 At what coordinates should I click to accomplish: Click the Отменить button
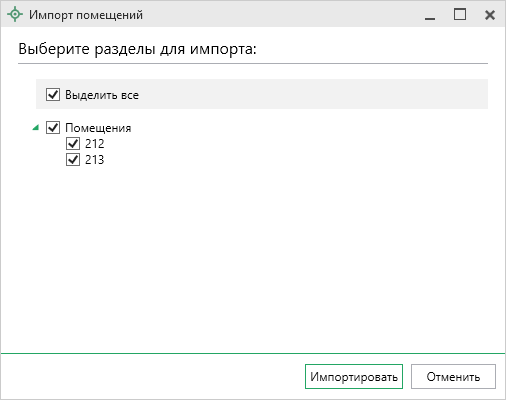pyautogui.click(x=453, y=377)
